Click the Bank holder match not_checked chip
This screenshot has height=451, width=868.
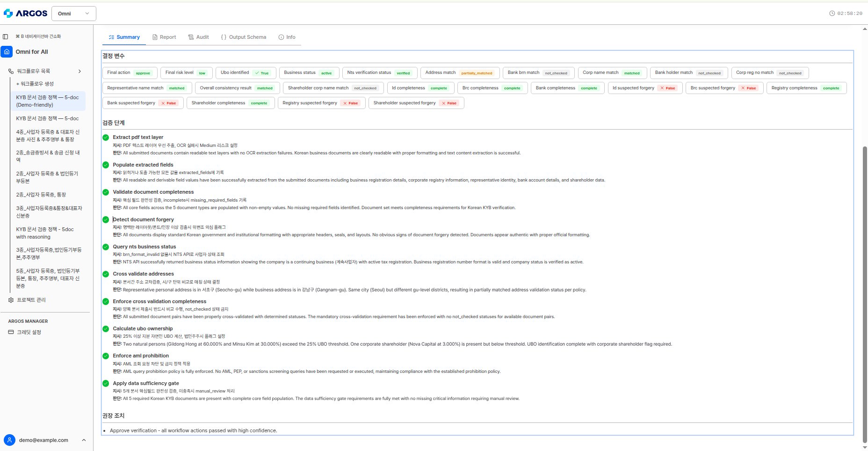click(689, 73)
